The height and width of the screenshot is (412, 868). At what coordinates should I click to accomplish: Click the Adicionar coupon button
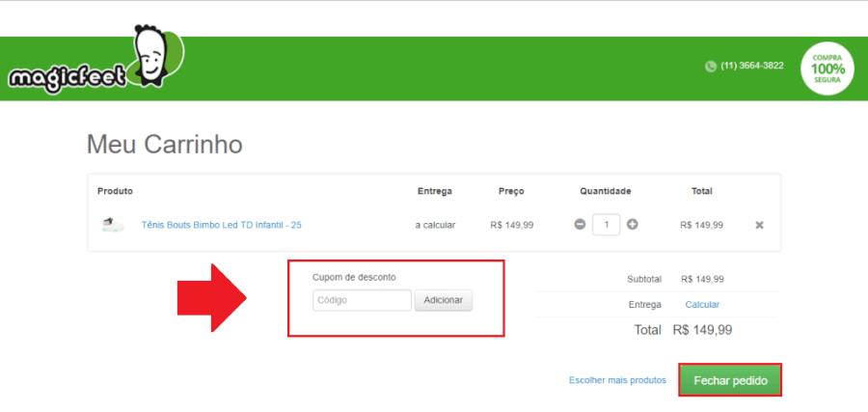tap(444, 300)
